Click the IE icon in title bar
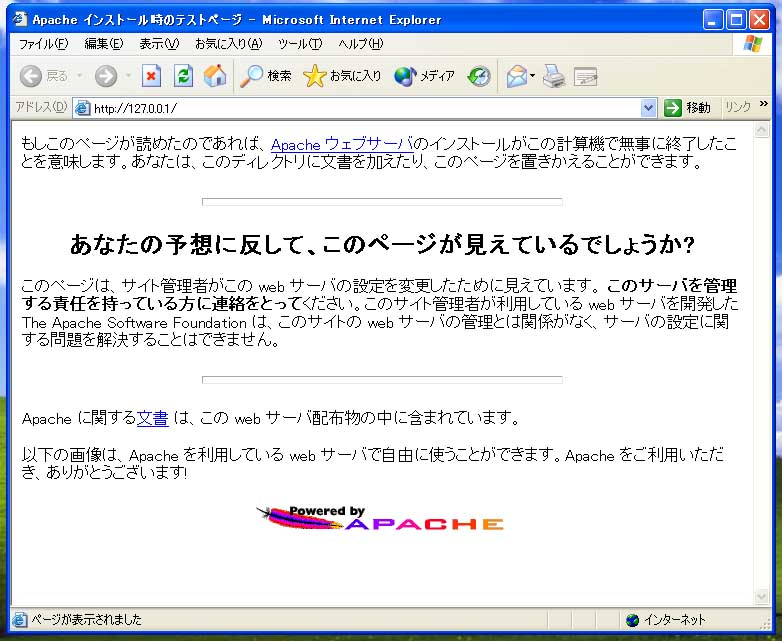The width and height of the screenshot is (782, 641). (20, 19)
